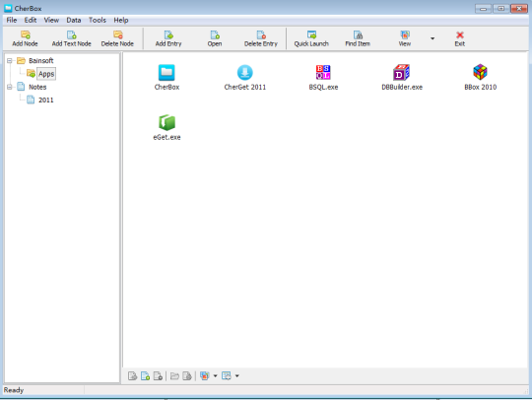The width and height of the screenshot is (532, 400).
Task: Select the eGet.exe green icon
Action: pos(166,122)
